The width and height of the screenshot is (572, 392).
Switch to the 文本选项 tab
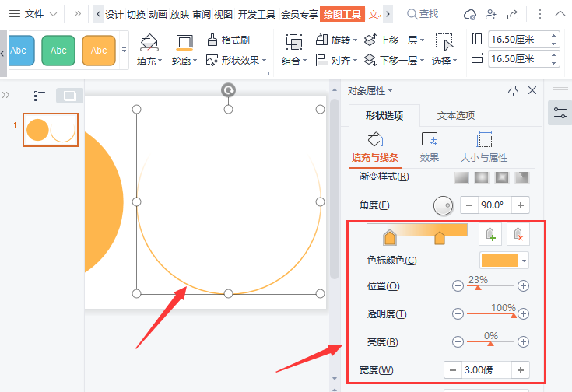point(456,116)
